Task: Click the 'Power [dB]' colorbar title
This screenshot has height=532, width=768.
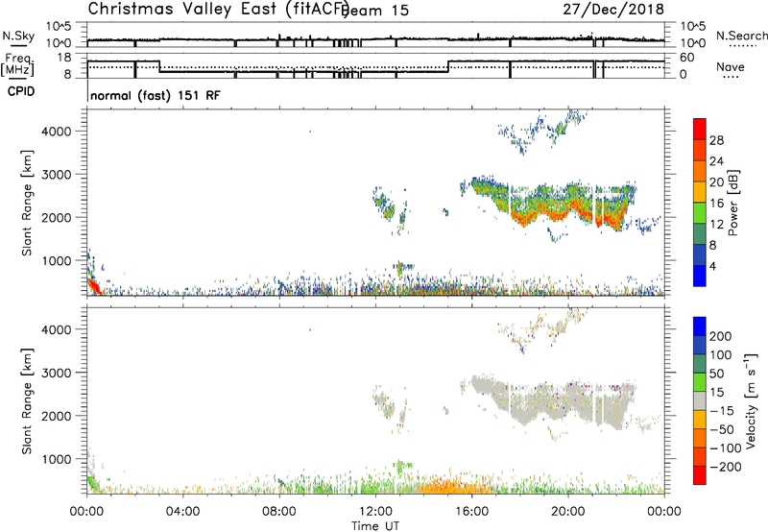Action: 733,203
